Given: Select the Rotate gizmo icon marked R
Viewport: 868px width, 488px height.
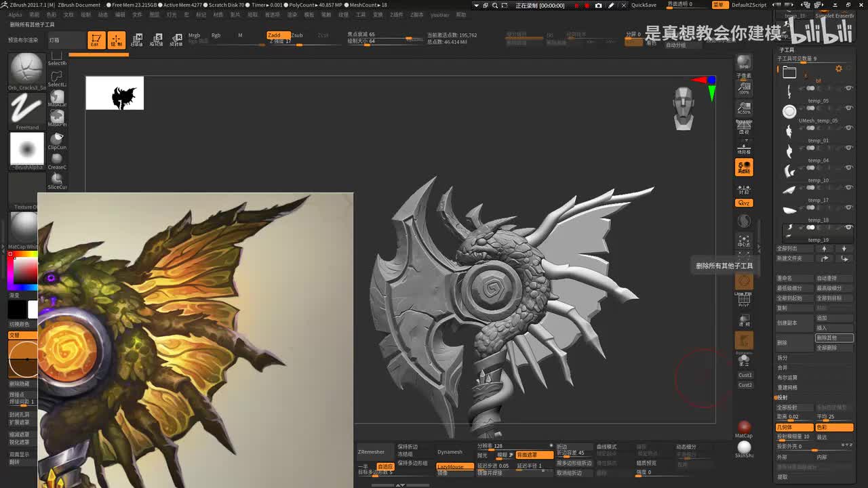Looking at the screenshot, I should coord(176,39).
